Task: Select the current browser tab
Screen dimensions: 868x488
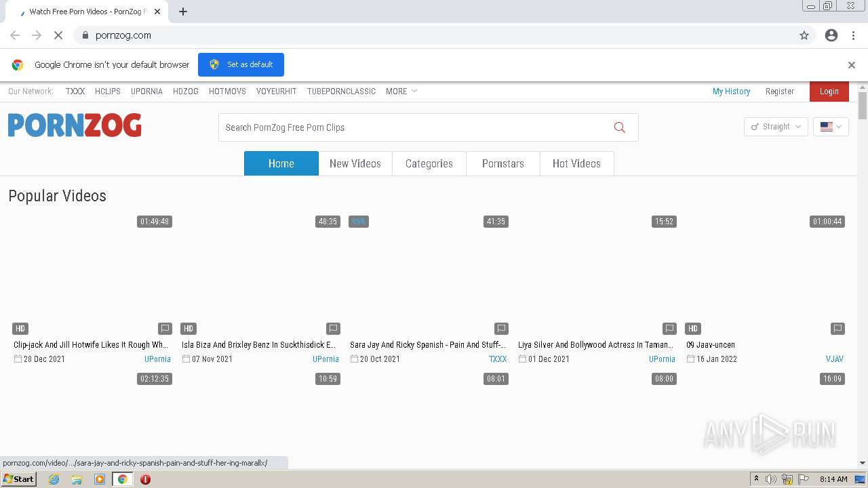Action: click(x=85, y=12)
